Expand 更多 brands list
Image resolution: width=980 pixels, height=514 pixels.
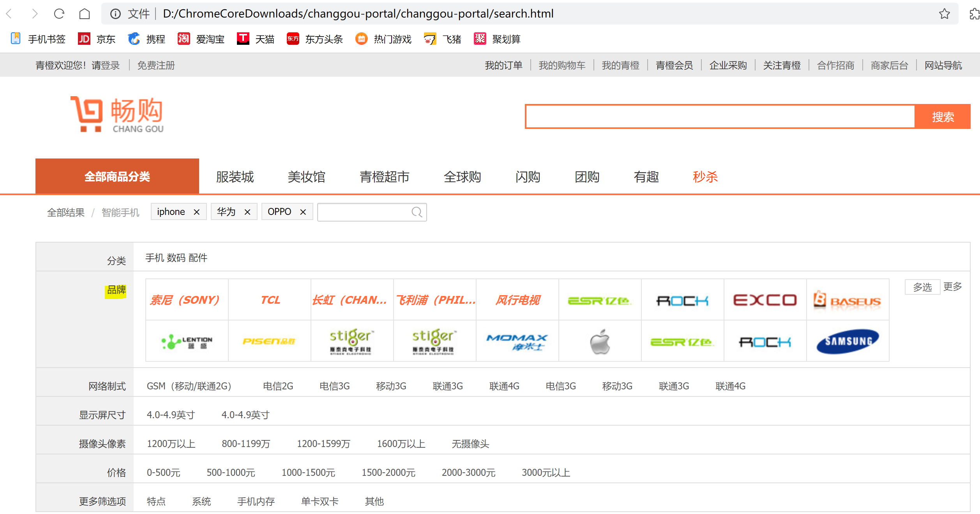click(x=952, y=287)
